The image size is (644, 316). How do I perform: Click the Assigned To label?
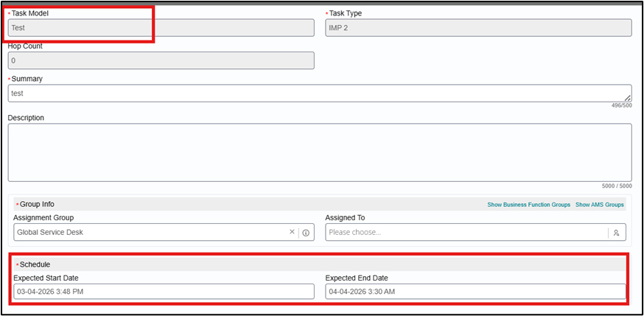(x=345, y=217)
